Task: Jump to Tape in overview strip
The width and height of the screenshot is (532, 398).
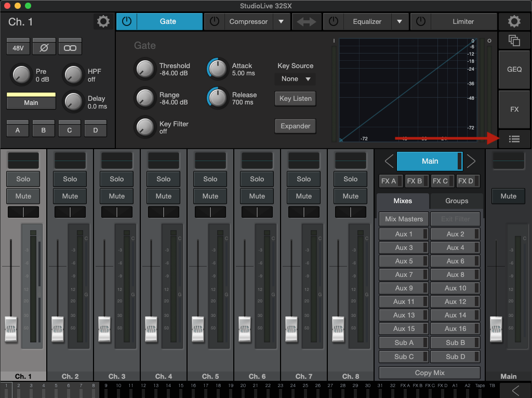Action: point(480,390)
